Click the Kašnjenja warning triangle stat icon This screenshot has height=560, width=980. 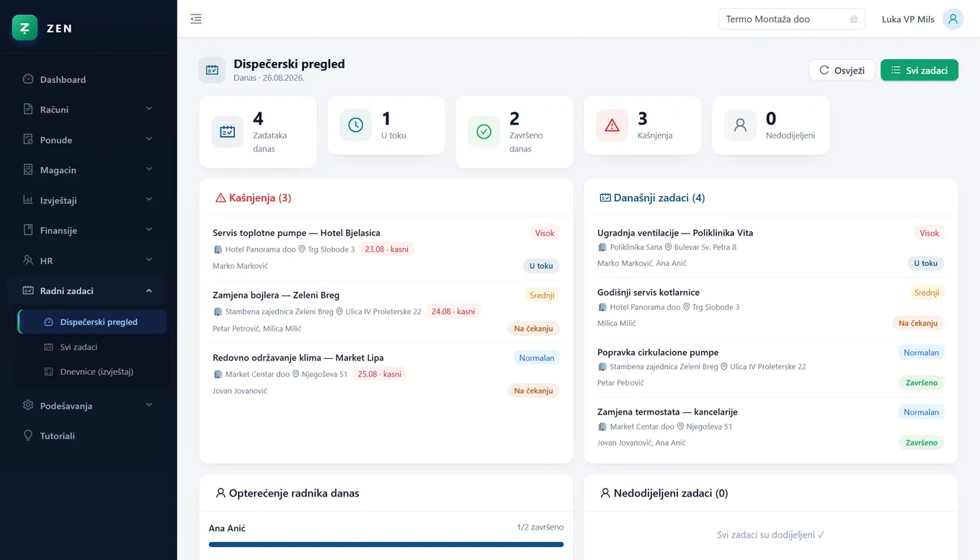612,125
